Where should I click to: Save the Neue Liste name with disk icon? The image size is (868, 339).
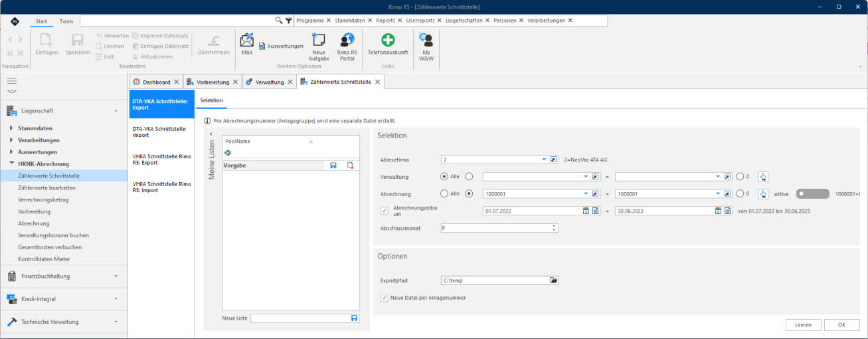point(354,318)
